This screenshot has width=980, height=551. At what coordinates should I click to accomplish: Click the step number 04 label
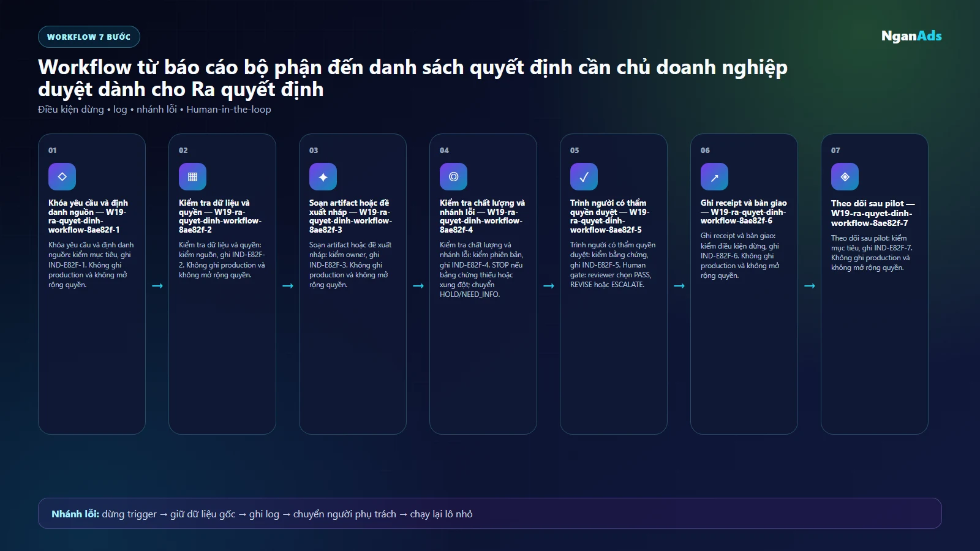coord(444,150)
